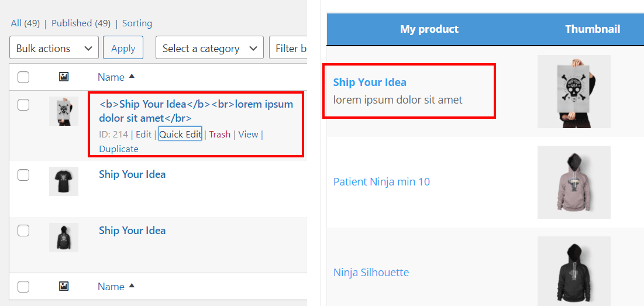Open the Bulk actions dropdown

click(x=54, y=47)
